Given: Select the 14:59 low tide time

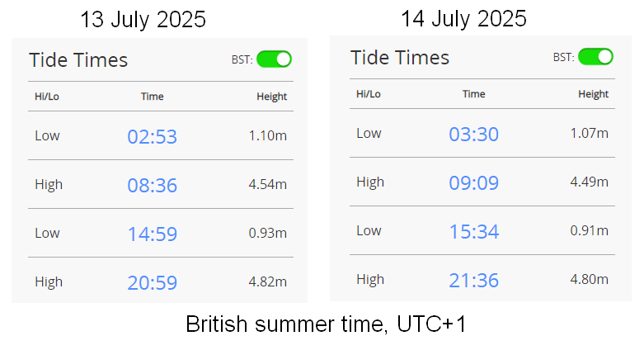Looking at the screenshot, I should pos(153,234).
